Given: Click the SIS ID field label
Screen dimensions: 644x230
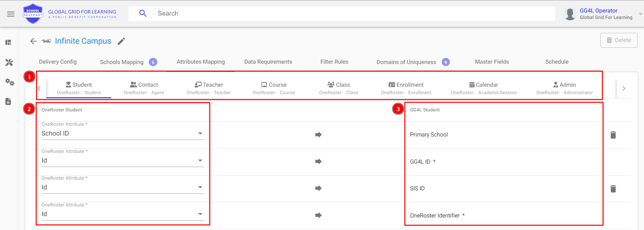Looking at the screenshot, I should [x=417, y=188].
